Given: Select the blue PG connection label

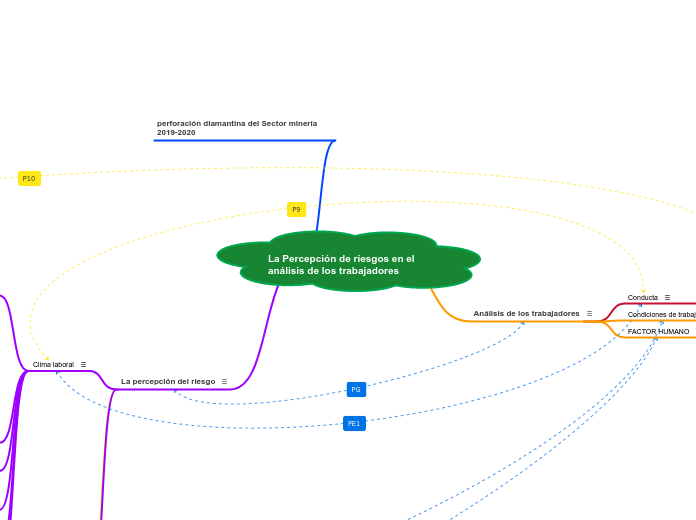Looking at the screenshot, I should click(356, 389).
